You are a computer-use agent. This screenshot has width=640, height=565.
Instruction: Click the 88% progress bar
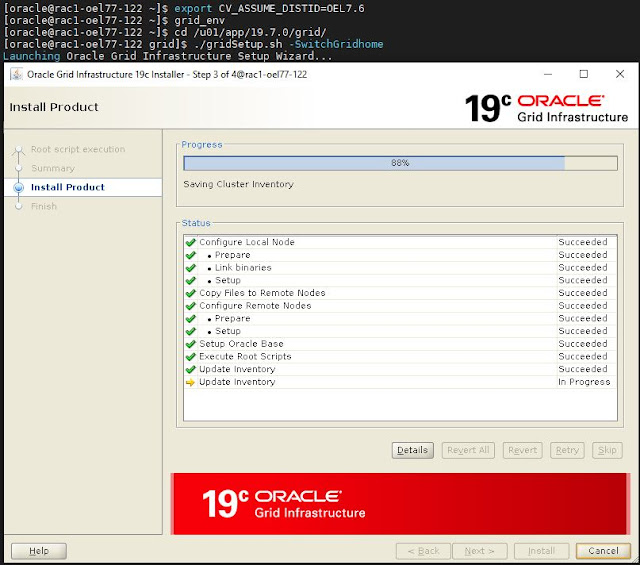[x=400, y=163]
